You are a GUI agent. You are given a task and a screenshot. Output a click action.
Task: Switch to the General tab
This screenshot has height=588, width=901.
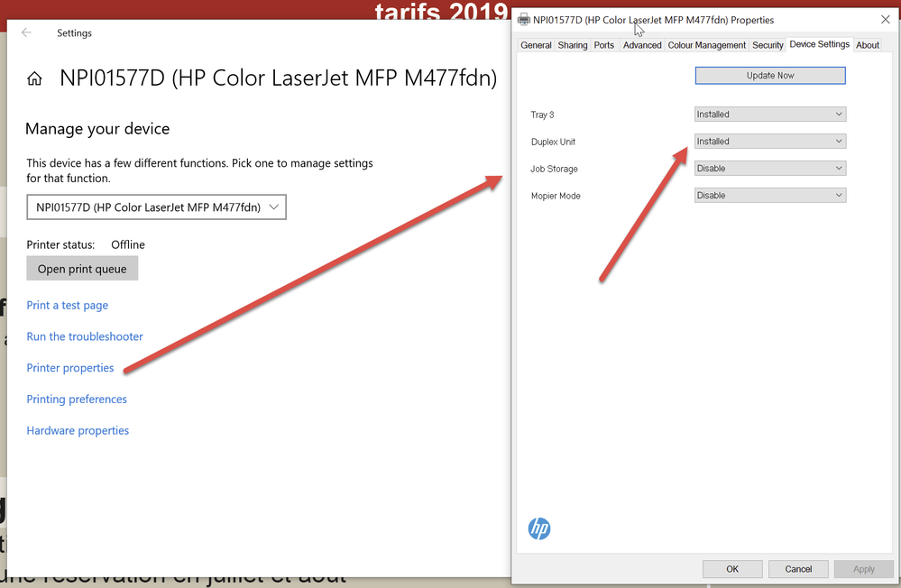tap(536, 45)
